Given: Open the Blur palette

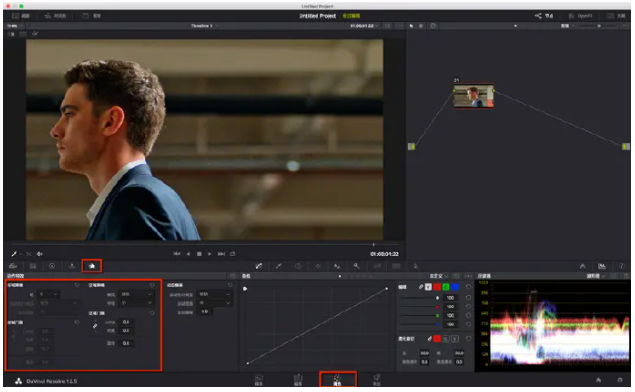Looking at the screenshot, I should 337,266.
